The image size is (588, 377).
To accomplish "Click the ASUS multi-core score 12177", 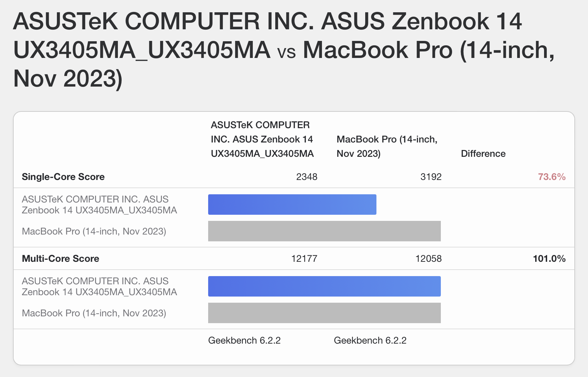I will [x=304, y=258].
